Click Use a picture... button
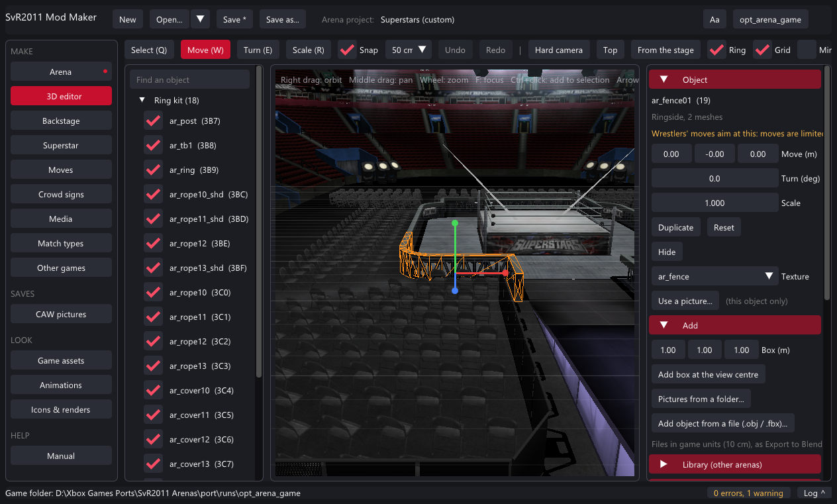The image size is (837, 504). click(x=685, y=301)
